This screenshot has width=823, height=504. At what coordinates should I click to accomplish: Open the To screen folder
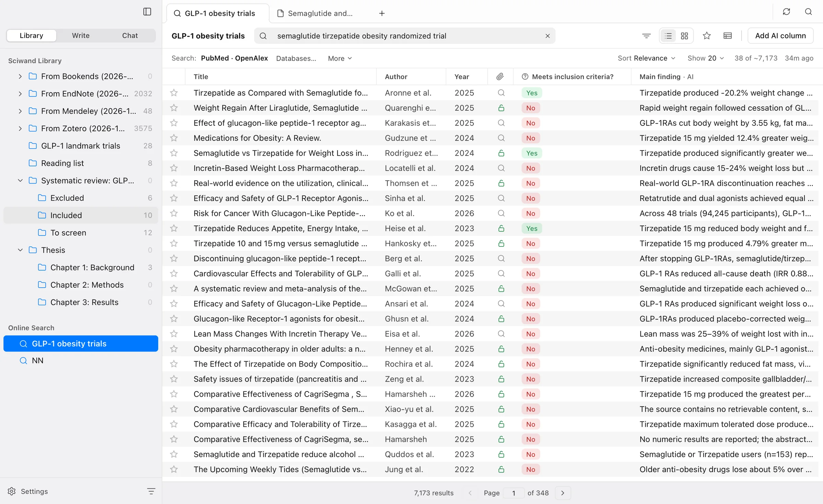click(x=81, y=233)
